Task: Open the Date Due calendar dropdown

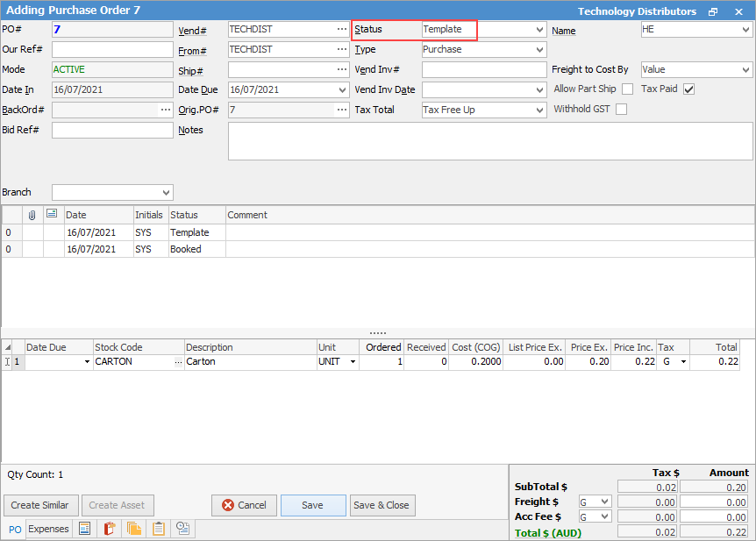Action: (x=342, y=90)
